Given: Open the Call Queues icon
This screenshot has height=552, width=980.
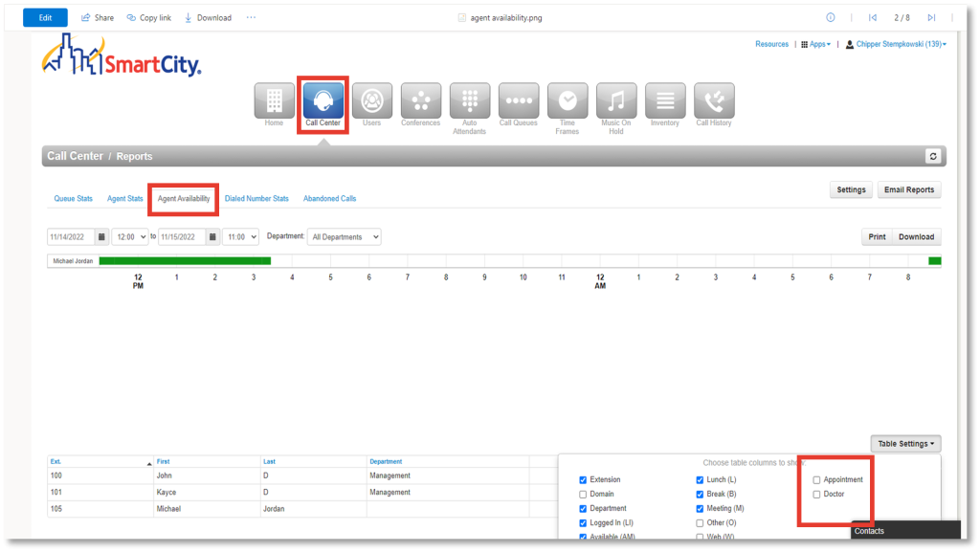Looking at the screenshot, I should pyautogui.click(x=518, y=101).
